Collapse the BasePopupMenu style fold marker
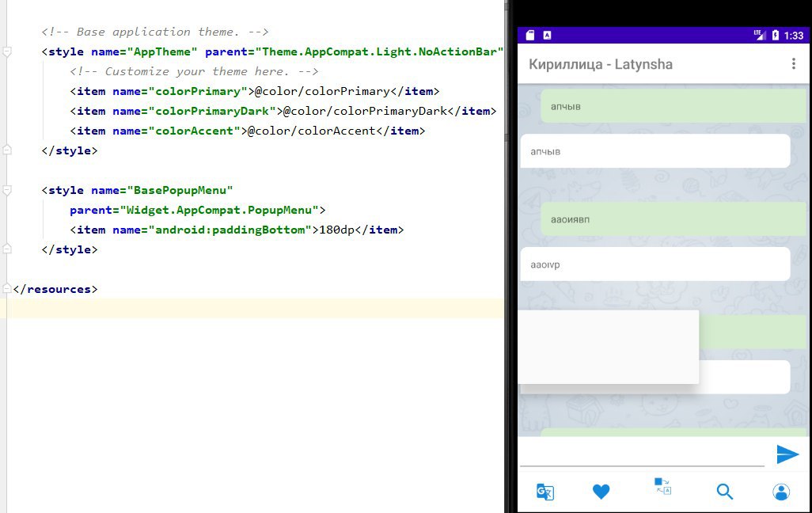The height and width of the screenshot is (513, 812). pyautogui.click(x=7, y=190)
